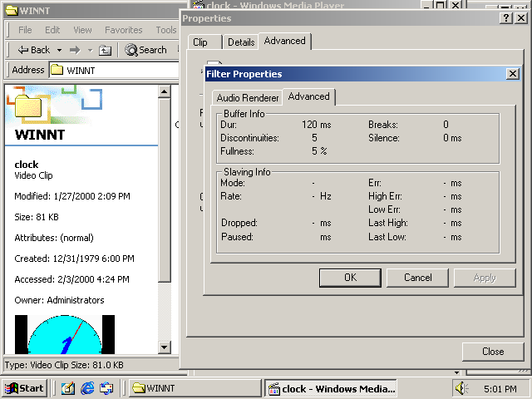This screenshot has height=399, width=532.
Task: Click the folder icon in the Address bar
Action: [57, 70]
